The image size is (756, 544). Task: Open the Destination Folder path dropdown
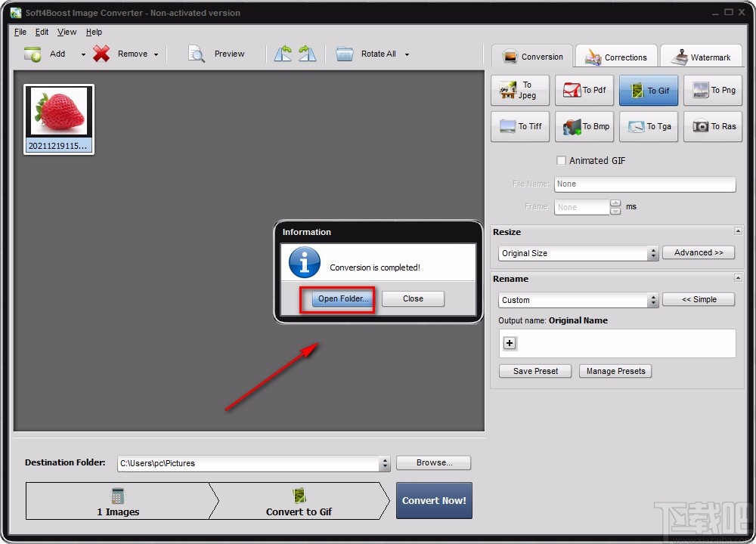tap(385, 463)
